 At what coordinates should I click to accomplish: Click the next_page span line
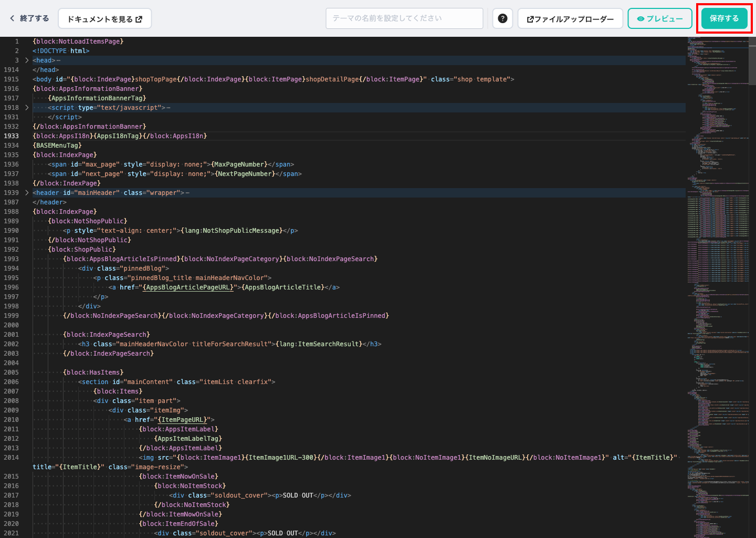pos(175,174)
